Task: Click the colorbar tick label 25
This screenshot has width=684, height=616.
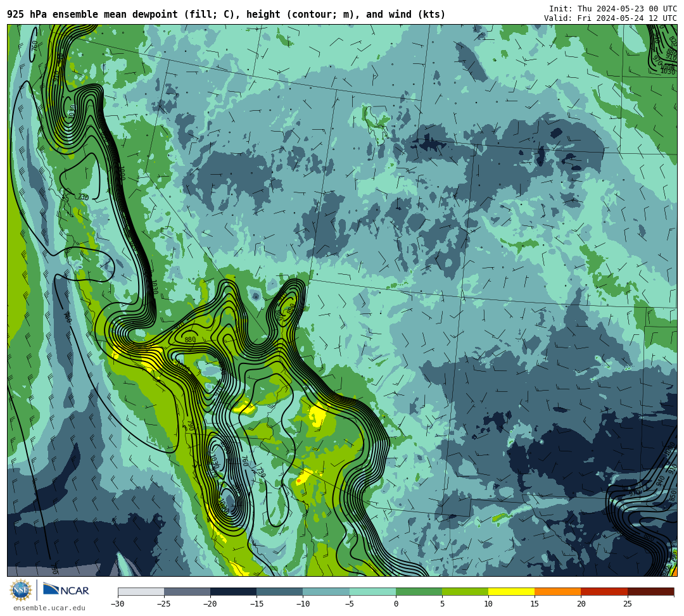Action: pos(627,604)
